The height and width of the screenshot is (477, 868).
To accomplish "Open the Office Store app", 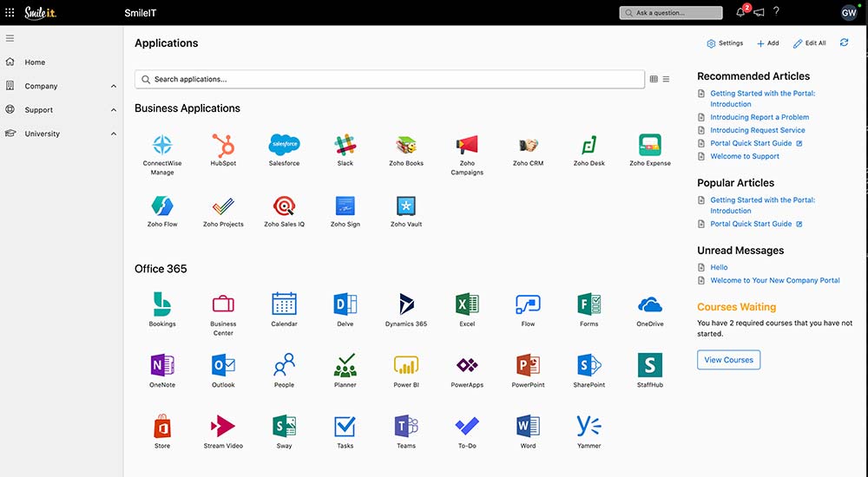I will 162,426.
